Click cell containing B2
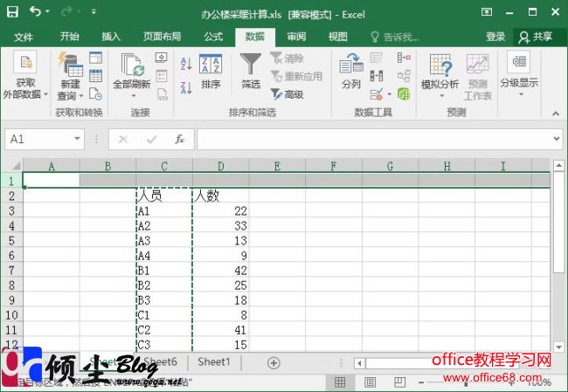The width and height of the screenshot is (568, 392). 164,285
